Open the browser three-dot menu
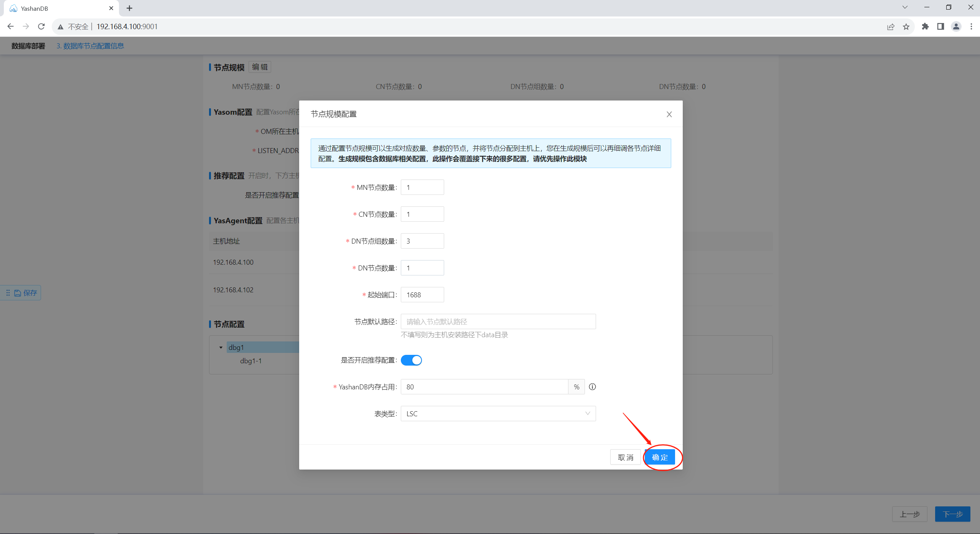This screenshot has height=534, width=980. (971, 26)
